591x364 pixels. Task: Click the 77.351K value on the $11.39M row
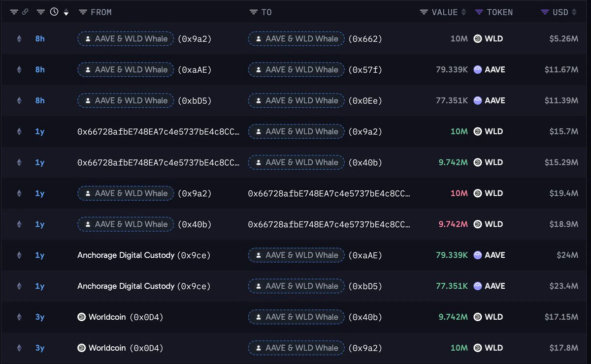tap(452, 100)
